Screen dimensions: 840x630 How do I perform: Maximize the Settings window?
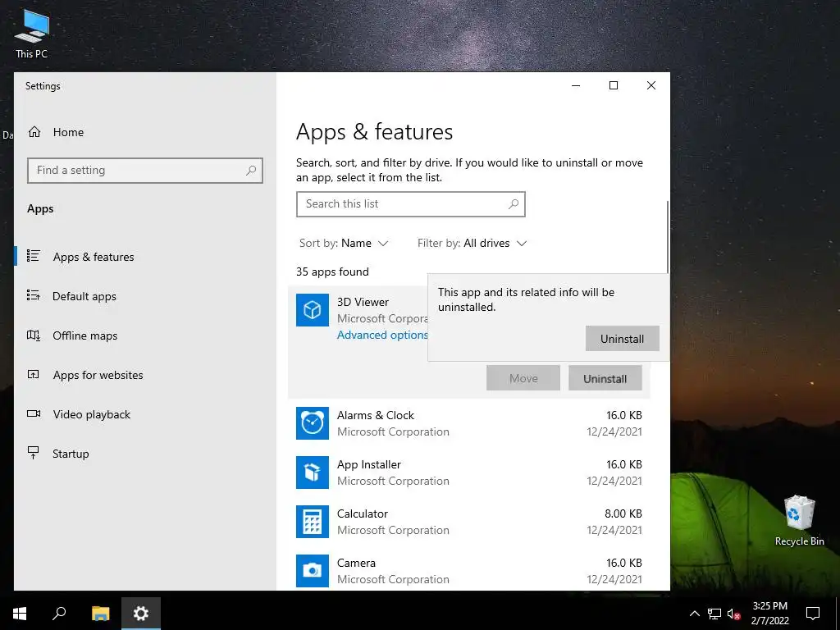[614, 85]
